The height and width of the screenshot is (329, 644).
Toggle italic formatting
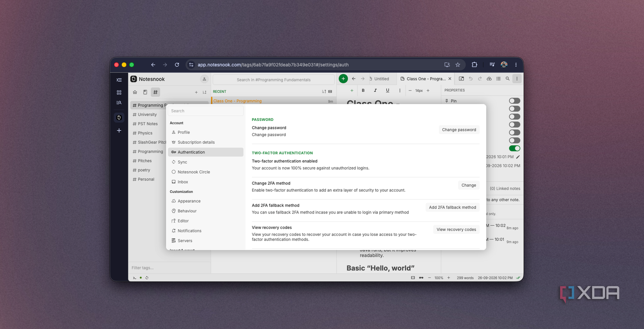(x=375, y=90)
